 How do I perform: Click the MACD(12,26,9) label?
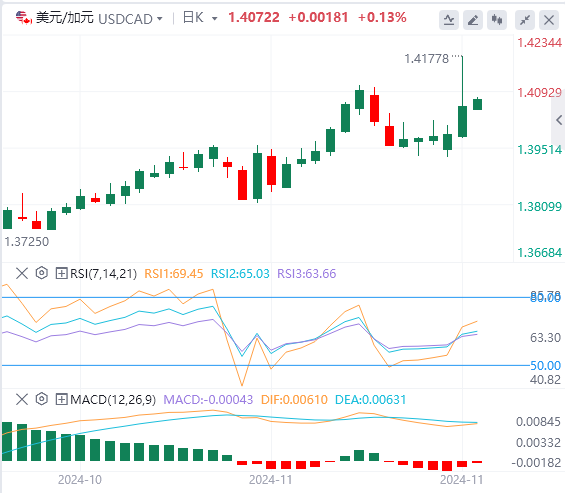coord(113,400)
